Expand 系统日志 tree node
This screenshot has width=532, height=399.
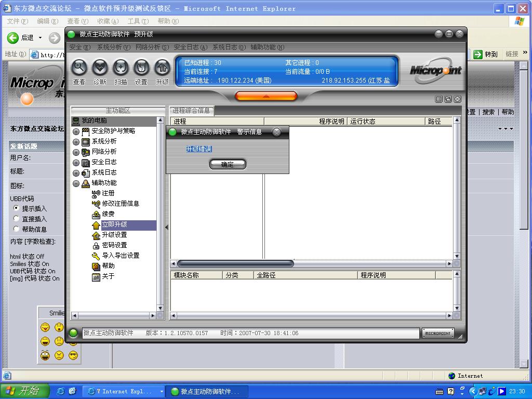point(76,174)
